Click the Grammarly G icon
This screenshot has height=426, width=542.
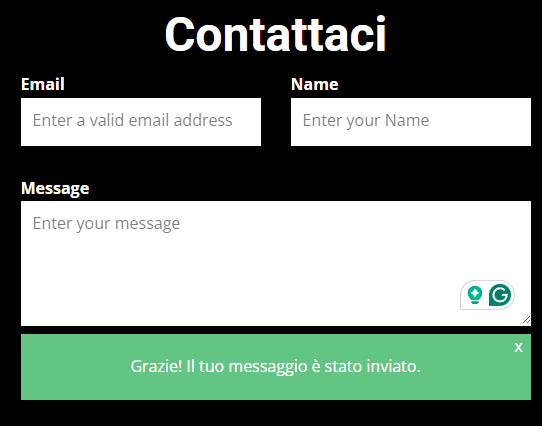pyautogui.click(x=500, y=295)
